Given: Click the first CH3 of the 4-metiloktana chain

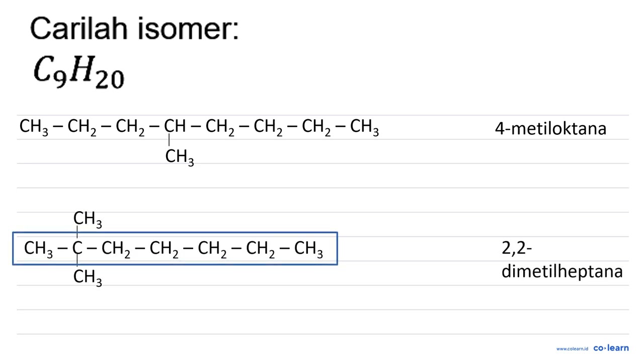Looking at the screenshot, I should (x=34, y=127).
